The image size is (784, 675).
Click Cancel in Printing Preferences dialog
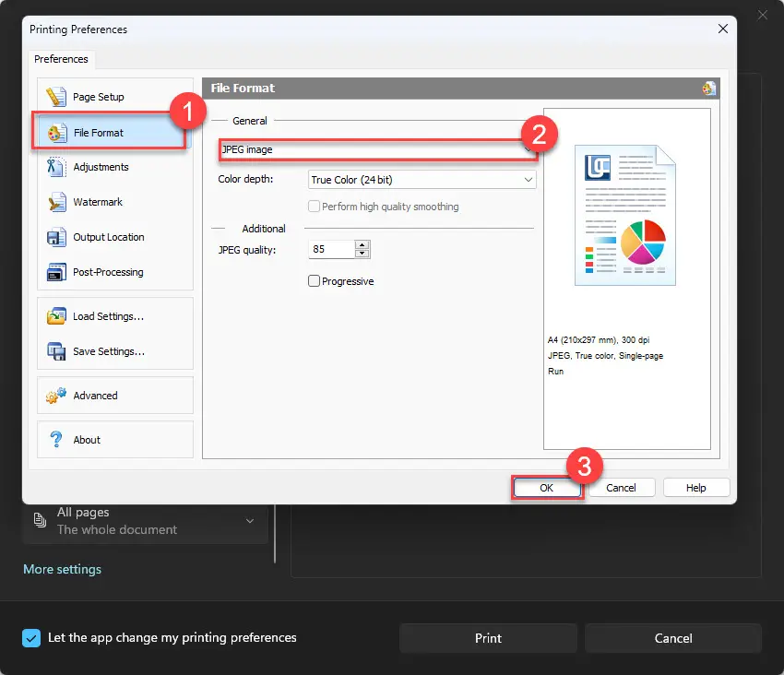point(621,488)
